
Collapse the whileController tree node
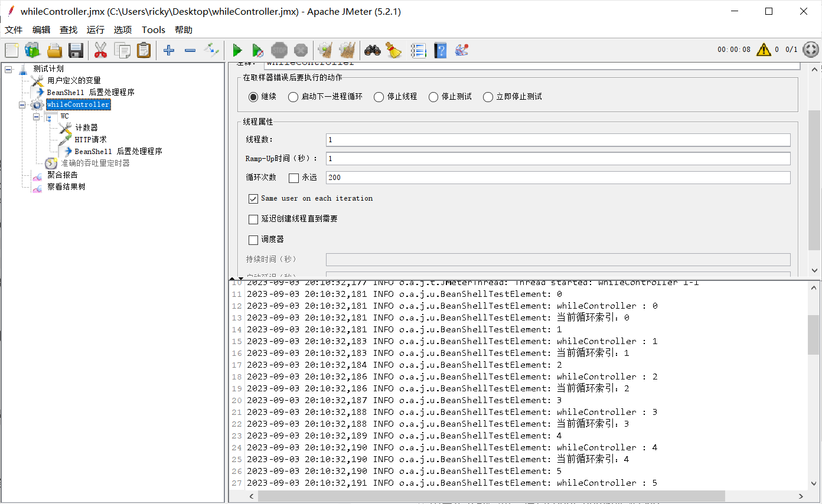22,104
